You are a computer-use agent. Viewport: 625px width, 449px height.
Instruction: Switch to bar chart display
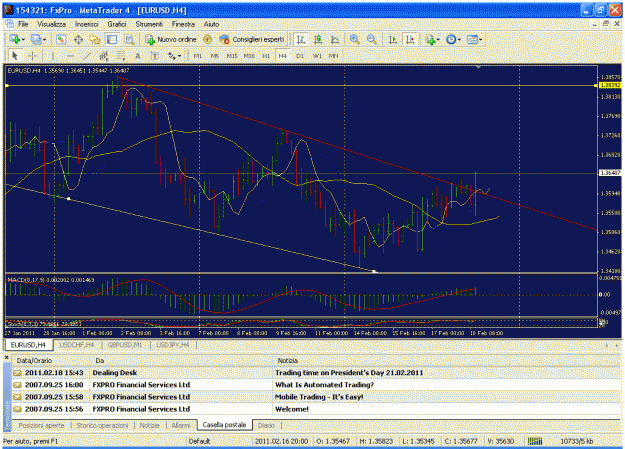click(301, 39)
